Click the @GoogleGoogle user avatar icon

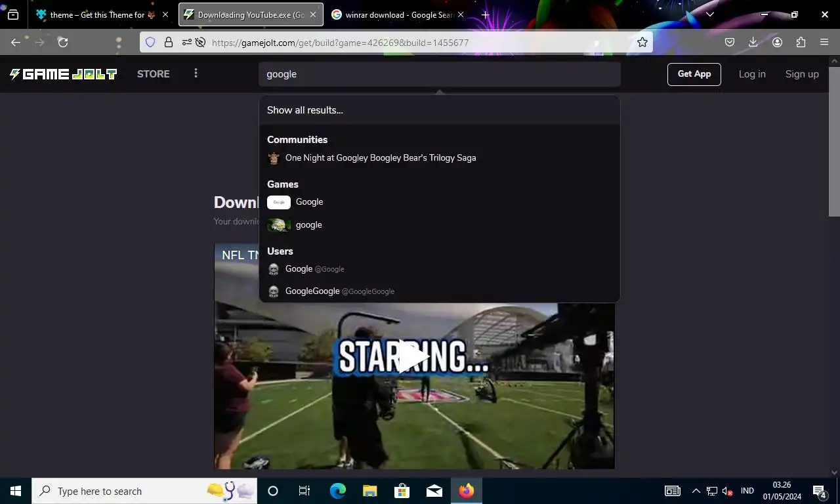274,291
